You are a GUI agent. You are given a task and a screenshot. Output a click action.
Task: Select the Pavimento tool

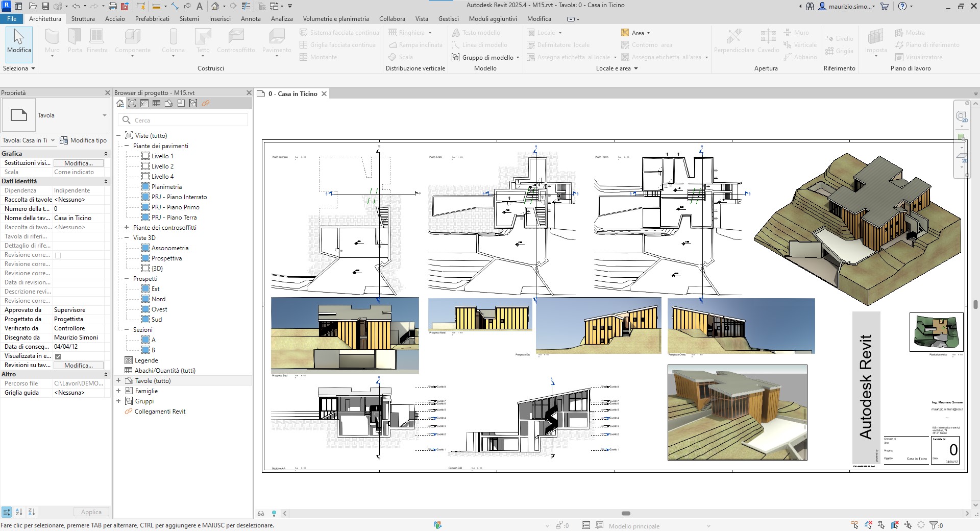coord(277,41)
